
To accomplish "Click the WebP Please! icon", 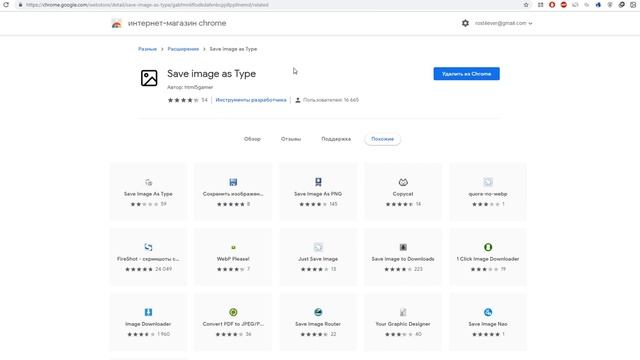I will click(233, 247).
